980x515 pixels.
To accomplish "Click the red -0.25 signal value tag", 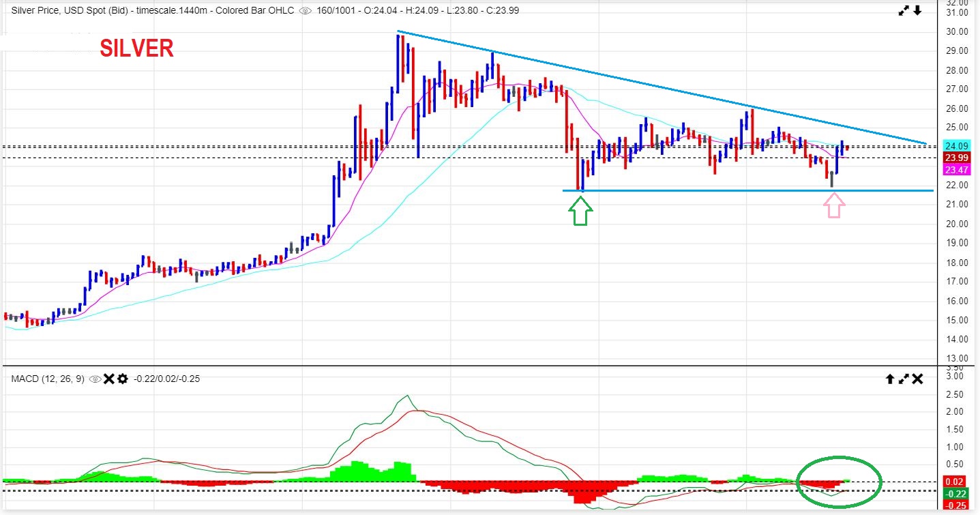I will coord(956,505).
